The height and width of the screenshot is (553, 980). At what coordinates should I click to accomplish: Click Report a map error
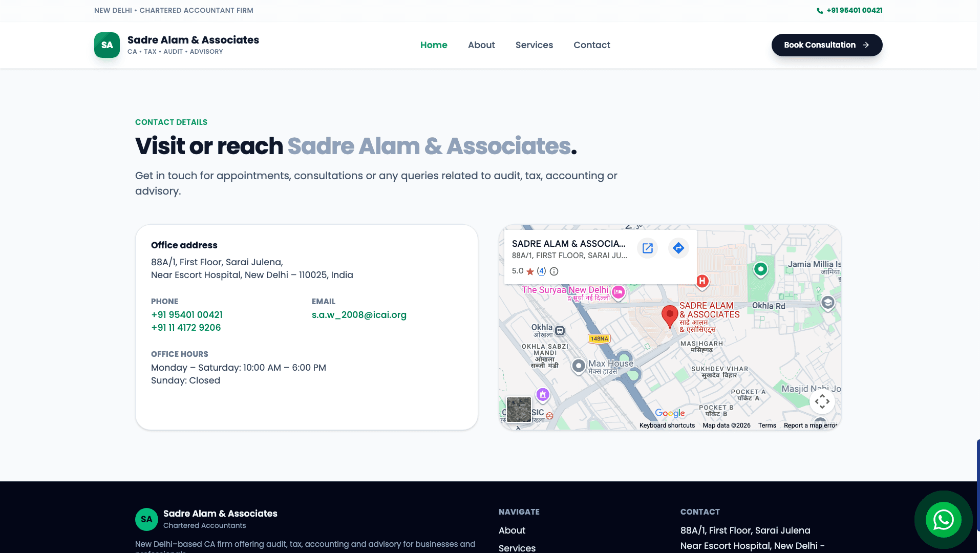pos(811,426)
